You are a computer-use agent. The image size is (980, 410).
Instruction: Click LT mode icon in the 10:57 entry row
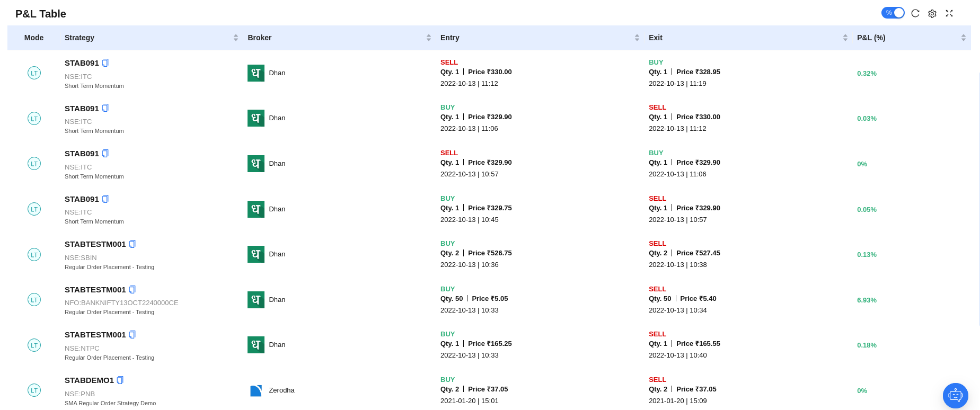coord(34,164)
